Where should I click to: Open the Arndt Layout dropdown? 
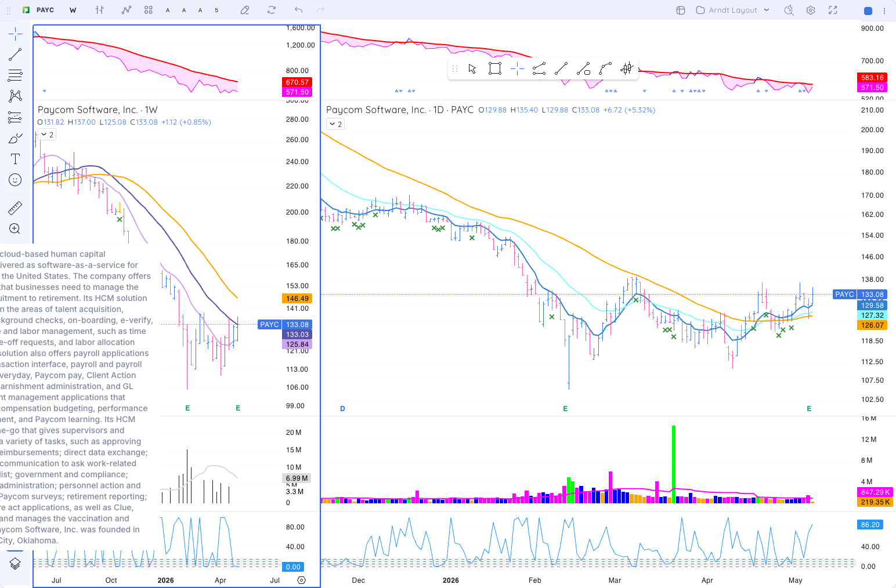[733, 10]
